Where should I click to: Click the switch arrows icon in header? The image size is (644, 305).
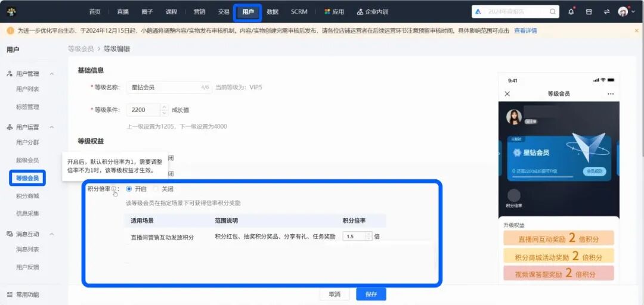[x=606, y=12]
